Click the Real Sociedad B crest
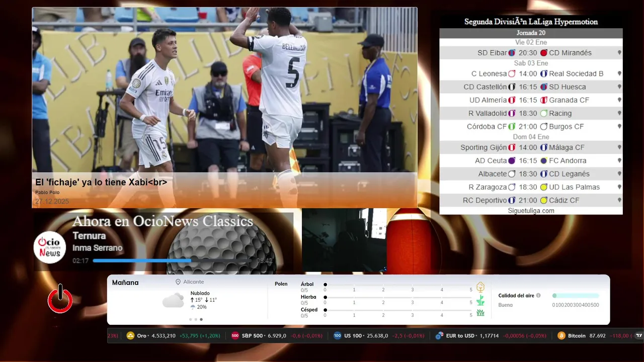644x362 pixels. click(x=543, y=73)
